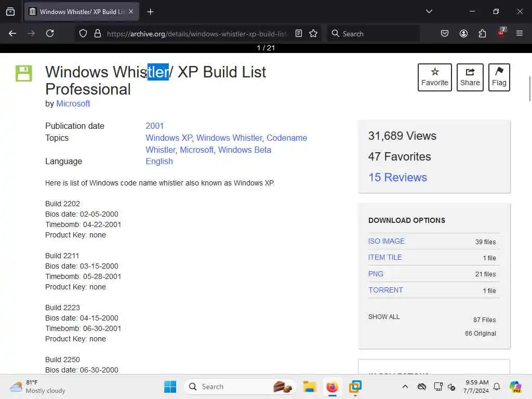532x399 pixels.
Task: Expand PNG download option
Action: (x=376, y=274)
